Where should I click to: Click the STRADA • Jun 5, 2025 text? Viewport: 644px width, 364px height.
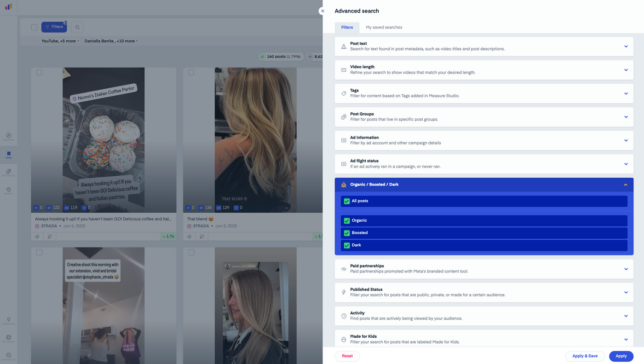pos(215,226)
